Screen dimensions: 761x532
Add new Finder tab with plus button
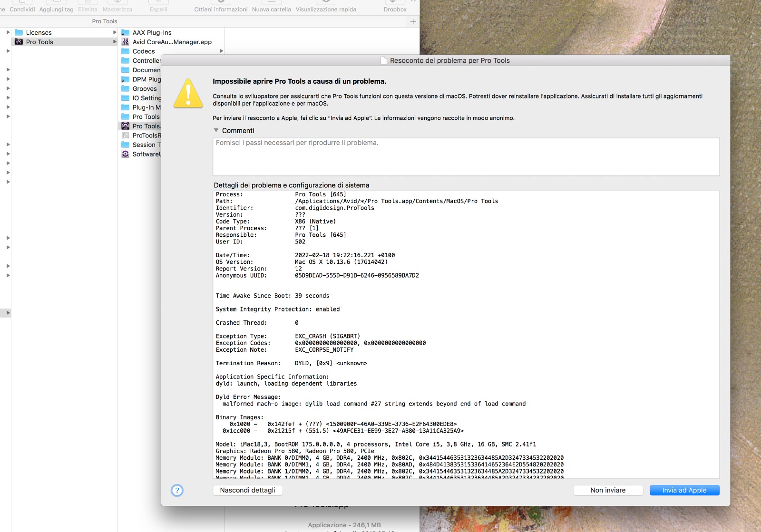point(413,21)
